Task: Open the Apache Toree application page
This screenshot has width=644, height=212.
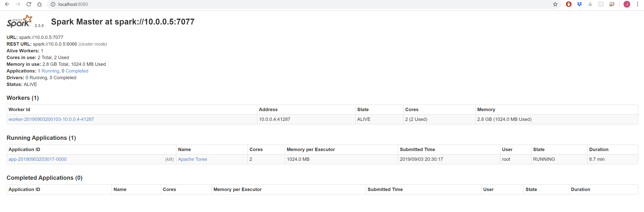Action: tap(192, 159)
